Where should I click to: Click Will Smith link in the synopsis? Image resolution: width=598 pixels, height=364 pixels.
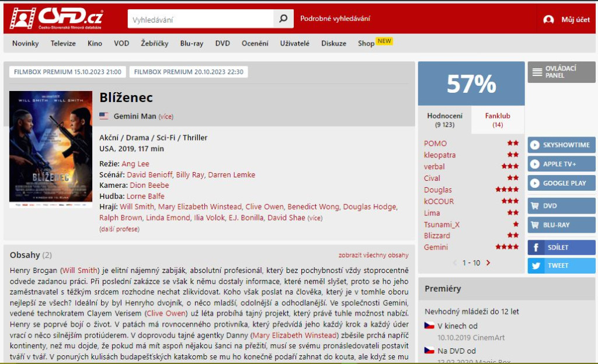pos(79,270)
